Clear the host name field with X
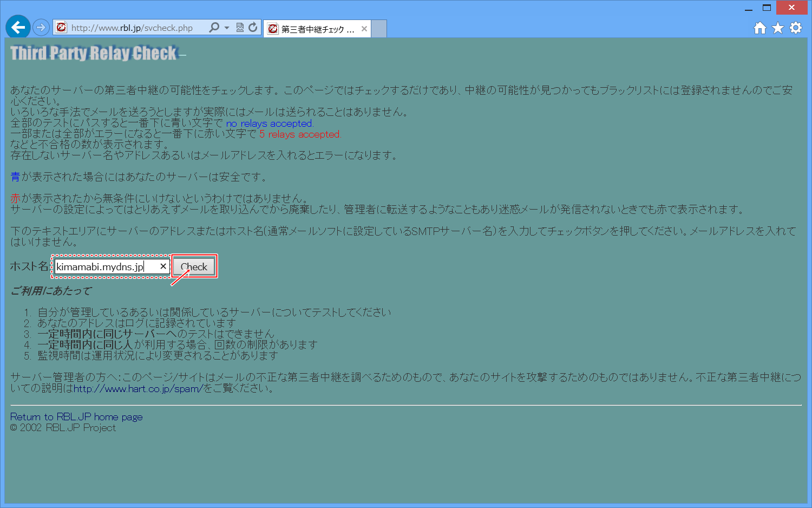Screen dimensions: 812x508 tap(163, 266)
